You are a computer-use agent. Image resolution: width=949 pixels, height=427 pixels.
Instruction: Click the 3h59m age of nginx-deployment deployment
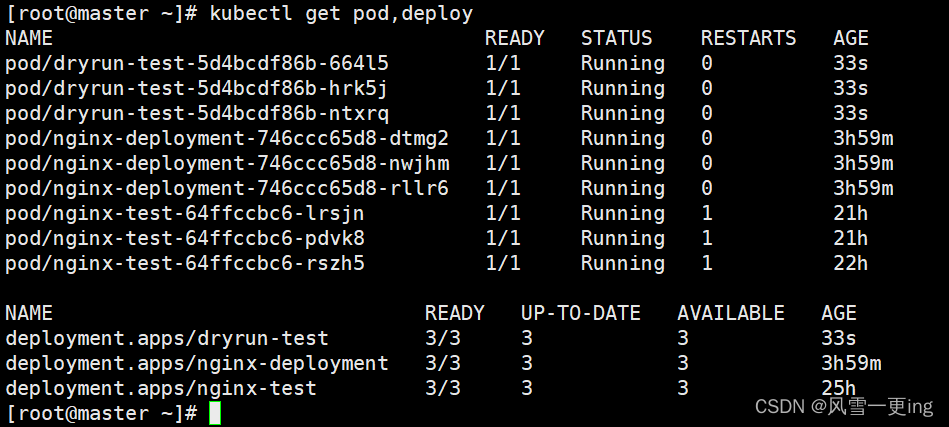click(851, 363)
